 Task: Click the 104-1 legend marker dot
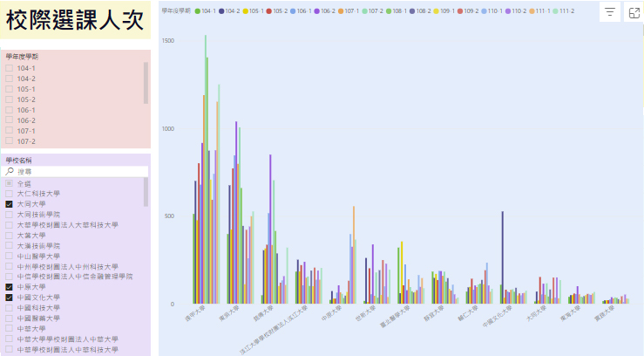pos(196,10)
